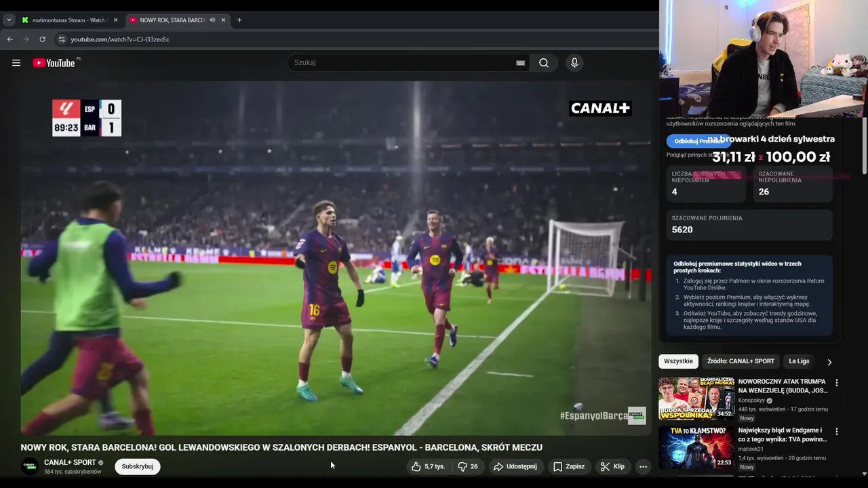Click the video player area
Viewport: 868px width, 488px height.
click(336, 258)
